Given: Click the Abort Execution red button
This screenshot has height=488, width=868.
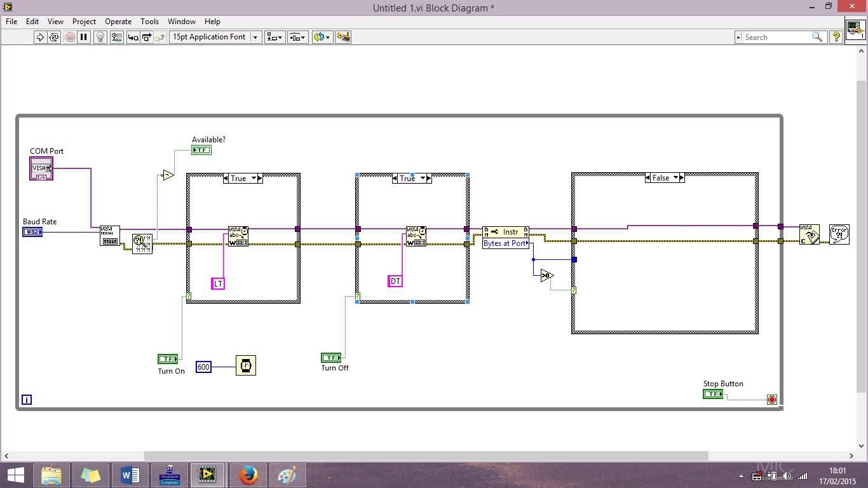Looking at the screenshot, I should 70,37.
